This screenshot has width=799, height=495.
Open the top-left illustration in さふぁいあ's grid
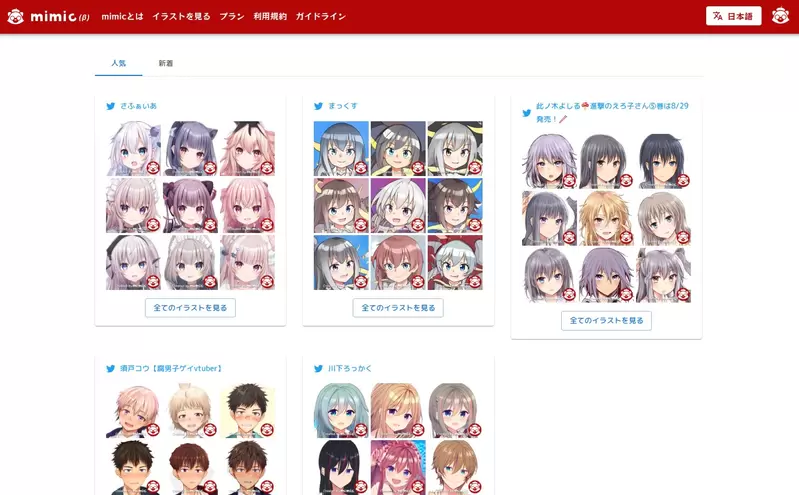[133, 148]
